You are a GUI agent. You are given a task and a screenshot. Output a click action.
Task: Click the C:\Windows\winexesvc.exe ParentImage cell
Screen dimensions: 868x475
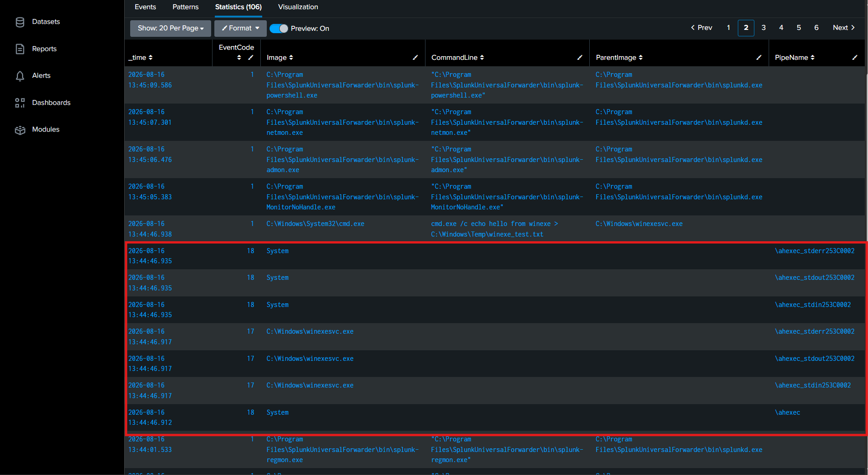(639, 224)
